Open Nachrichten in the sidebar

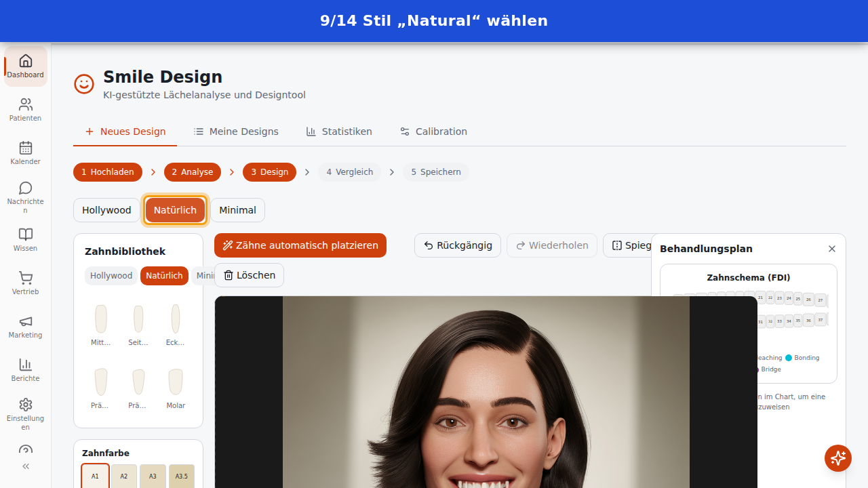click(x=26, y=197)
